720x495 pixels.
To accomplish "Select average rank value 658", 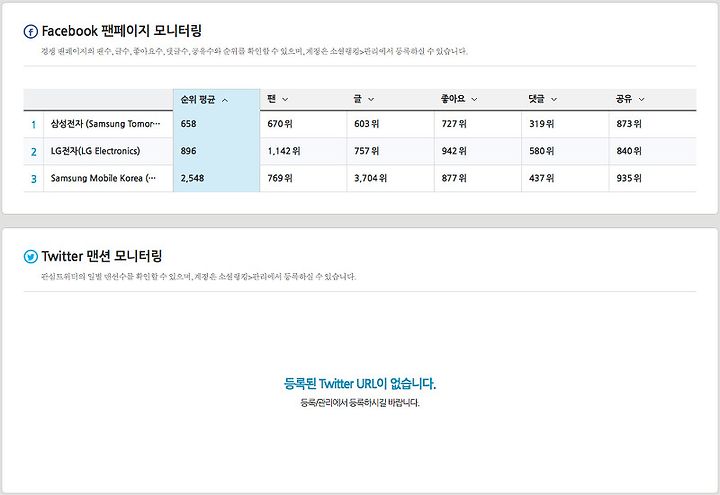I will (x=188, y=124).
